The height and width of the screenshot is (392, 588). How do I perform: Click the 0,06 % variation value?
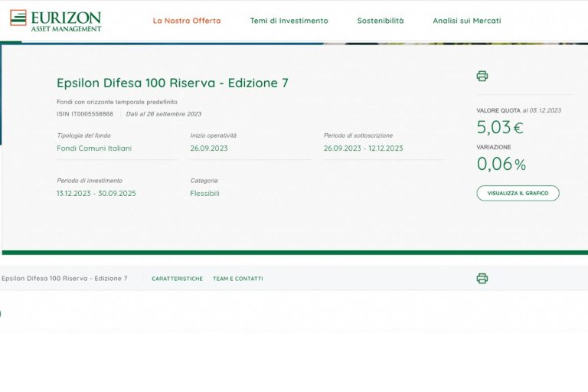(x=501, y=164)
